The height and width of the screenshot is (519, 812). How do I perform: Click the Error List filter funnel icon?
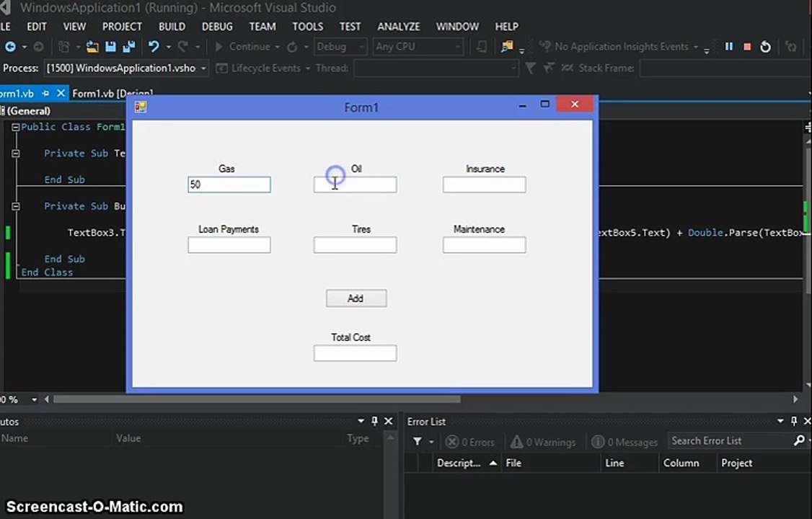[417, 441]
